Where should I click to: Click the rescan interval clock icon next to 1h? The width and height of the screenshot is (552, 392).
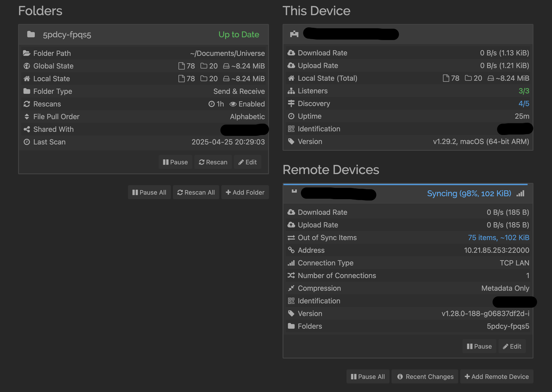211,104
